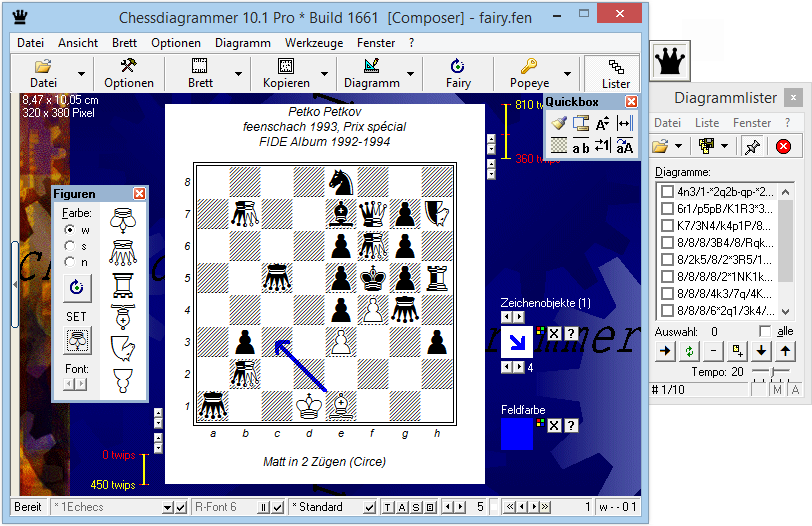Click the Quickbox font size A icon
Screen dimensions: 812x526
point(602,123)
